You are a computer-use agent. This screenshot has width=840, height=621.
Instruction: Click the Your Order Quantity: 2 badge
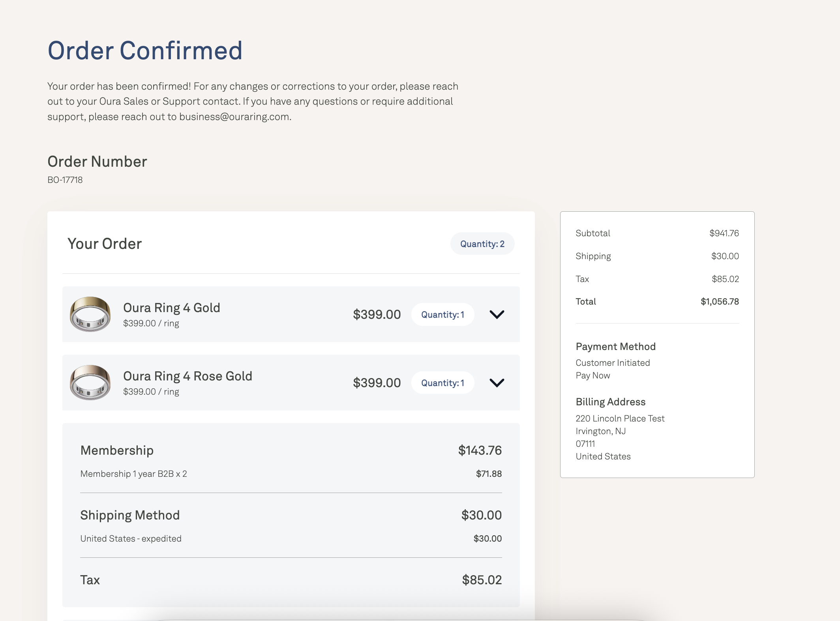482,244
